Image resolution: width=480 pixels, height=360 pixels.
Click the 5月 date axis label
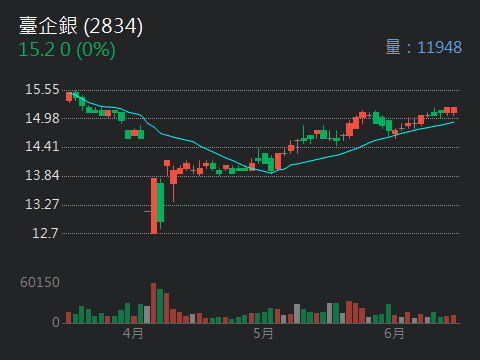click(263, 333)
